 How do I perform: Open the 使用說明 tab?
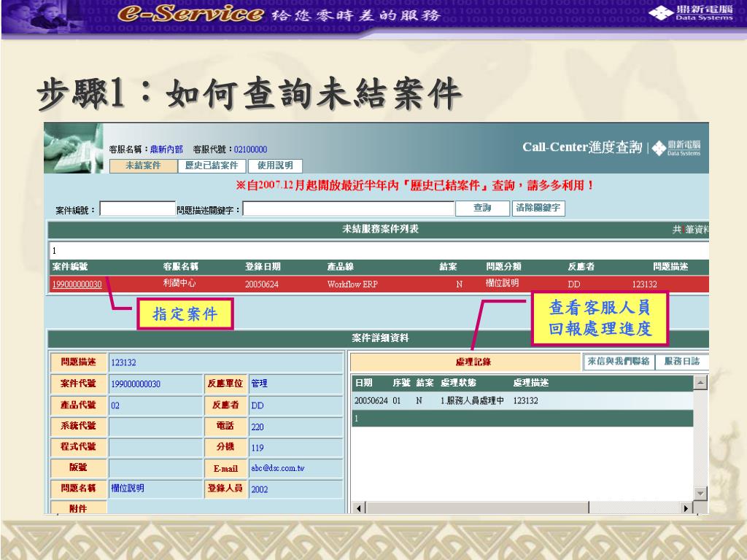275,166
